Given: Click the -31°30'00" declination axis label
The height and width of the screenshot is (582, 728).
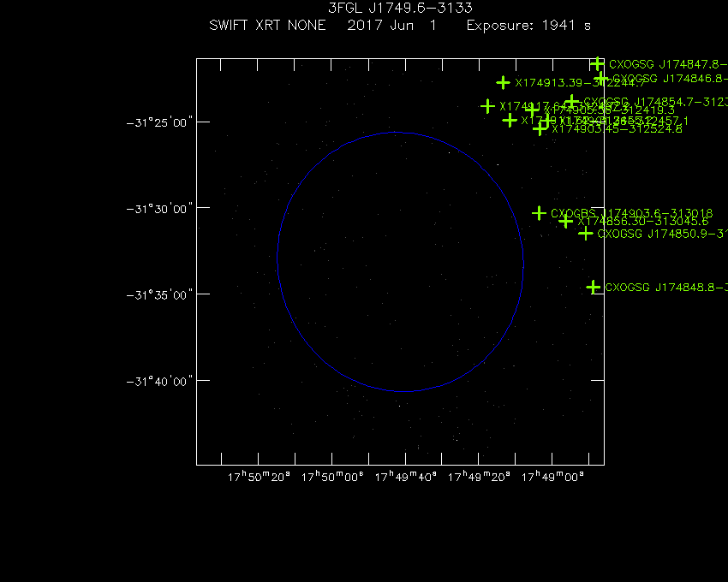Looking at the screenshot, I should click(x=159, y=209).
